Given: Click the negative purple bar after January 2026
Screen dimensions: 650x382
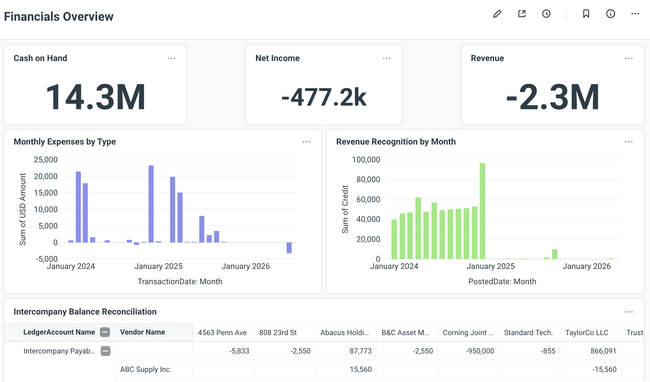Looking at the screenshot, I should 289,248.
